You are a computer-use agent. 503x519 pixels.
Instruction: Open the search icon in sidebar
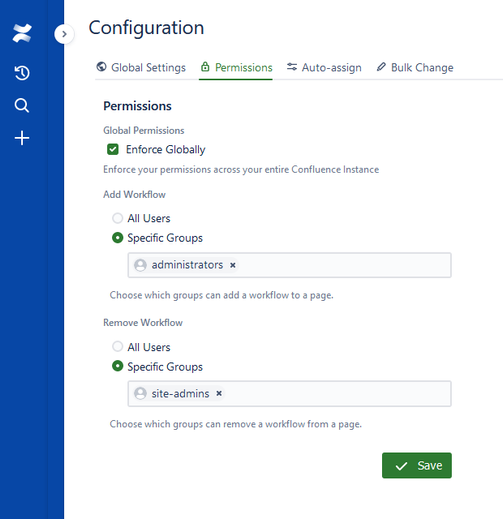[x=22, y=105]
